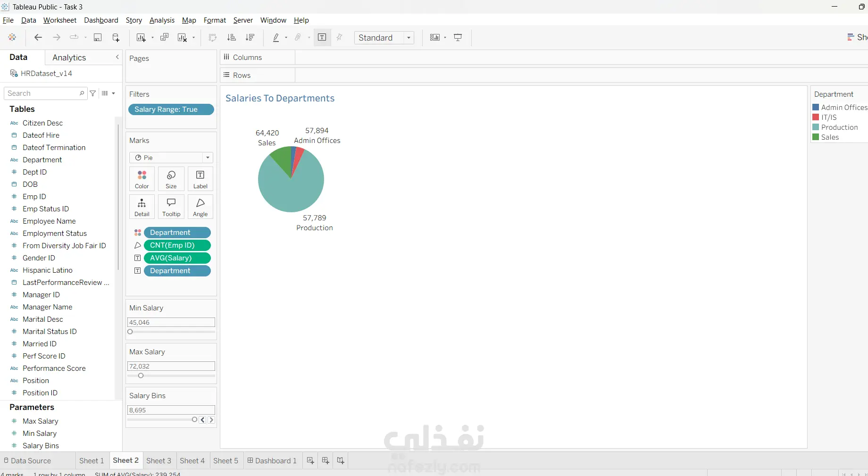The width and height of the screenshot is (868, 476).
Task: Select the Max Salary parameter in the Data pane
Action: click(40, 421)
